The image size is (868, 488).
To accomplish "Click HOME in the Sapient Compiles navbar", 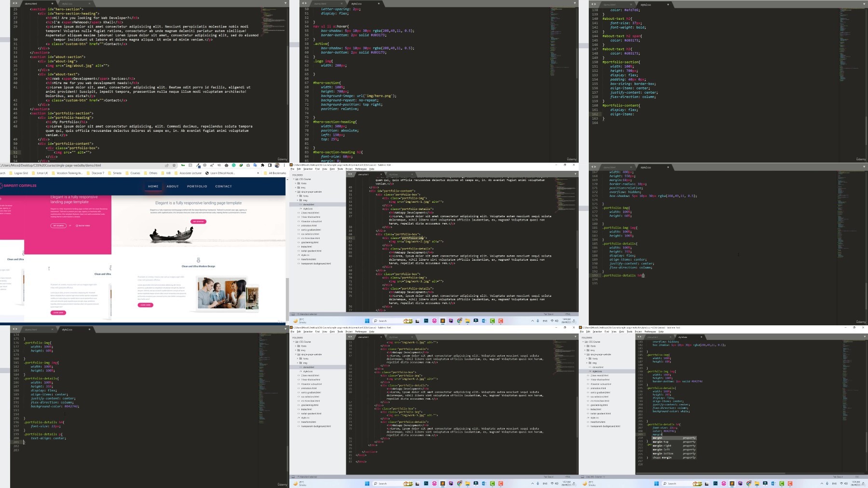I will pyautogui.click(x=153, y=186).
